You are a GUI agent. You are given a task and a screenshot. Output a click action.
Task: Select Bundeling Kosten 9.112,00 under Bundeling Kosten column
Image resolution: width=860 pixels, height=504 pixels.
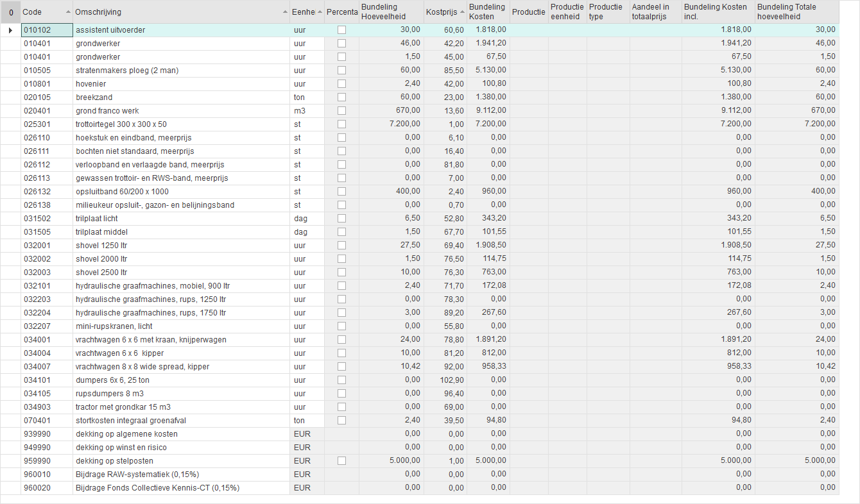click(x=488, y=111)
